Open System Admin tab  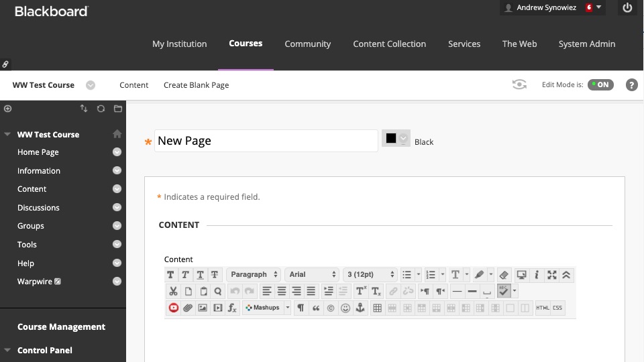coord(586,44)
